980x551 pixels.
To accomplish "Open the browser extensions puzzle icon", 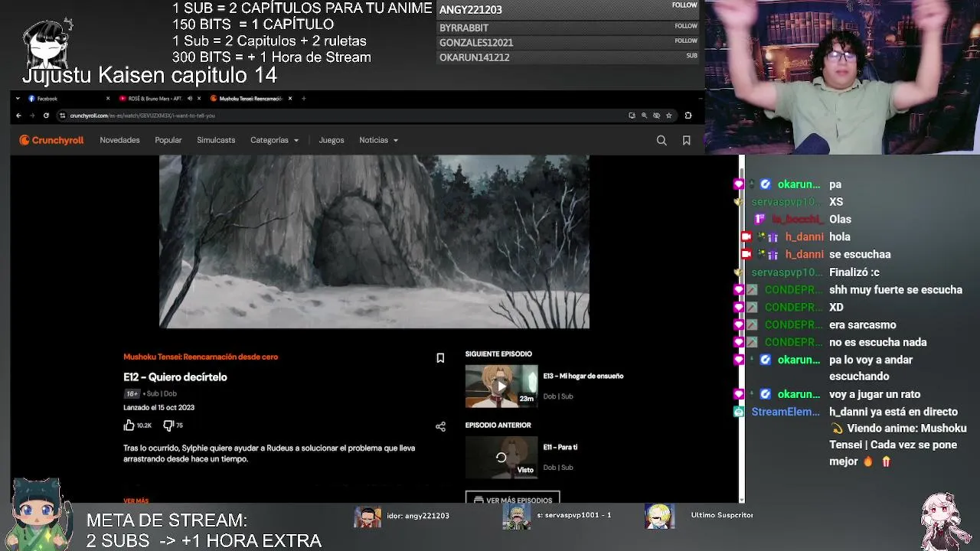I will 688,116.
